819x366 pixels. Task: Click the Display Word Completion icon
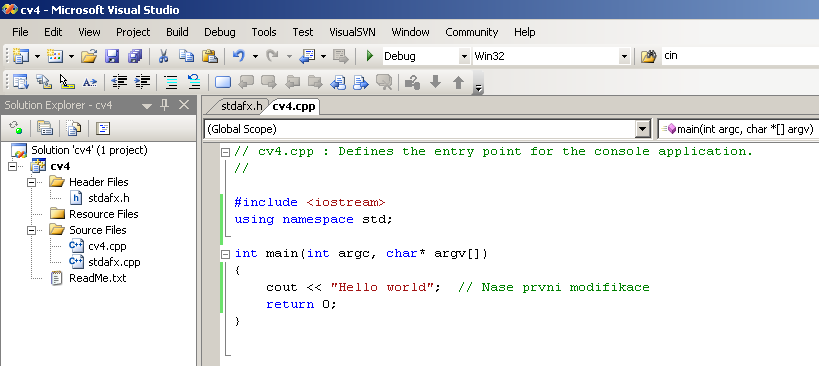coord(90,82)
